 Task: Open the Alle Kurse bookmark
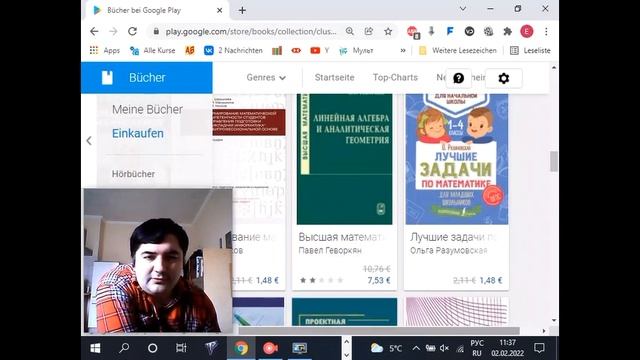pyautogui.click(x=152, y=51)
